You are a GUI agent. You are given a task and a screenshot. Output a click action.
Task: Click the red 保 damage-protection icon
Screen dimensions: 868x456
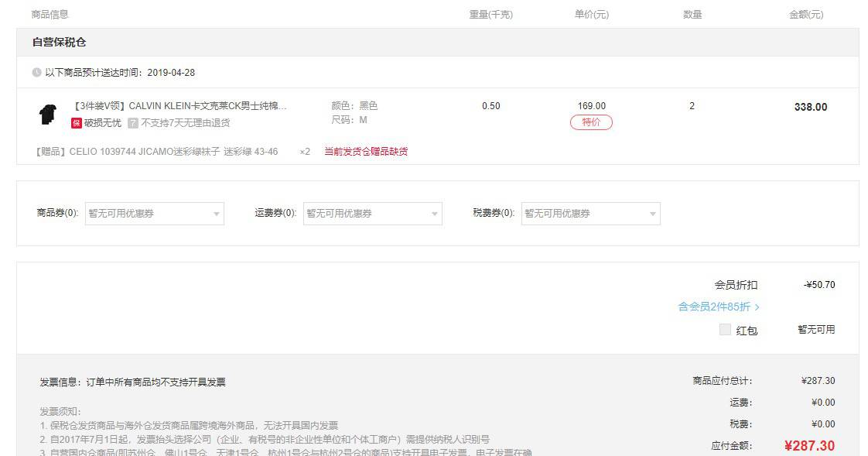77,123
